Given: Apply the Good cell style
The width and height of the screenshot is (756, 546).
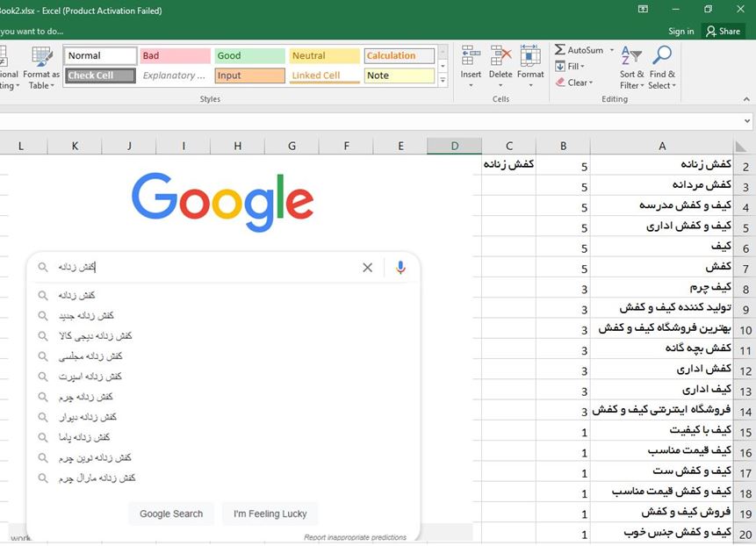Looking at the screenshot, I should tap(249, 56).
